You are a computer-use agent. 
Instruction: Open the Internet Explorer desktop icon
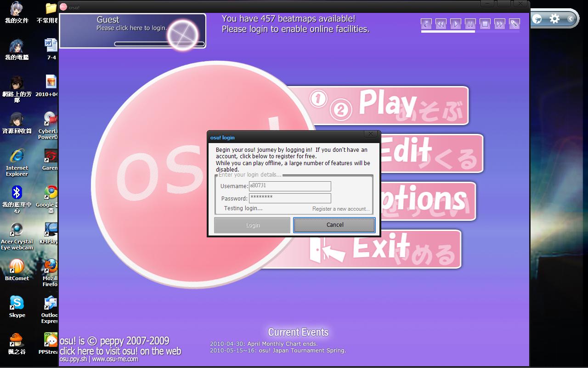[17, 162]
